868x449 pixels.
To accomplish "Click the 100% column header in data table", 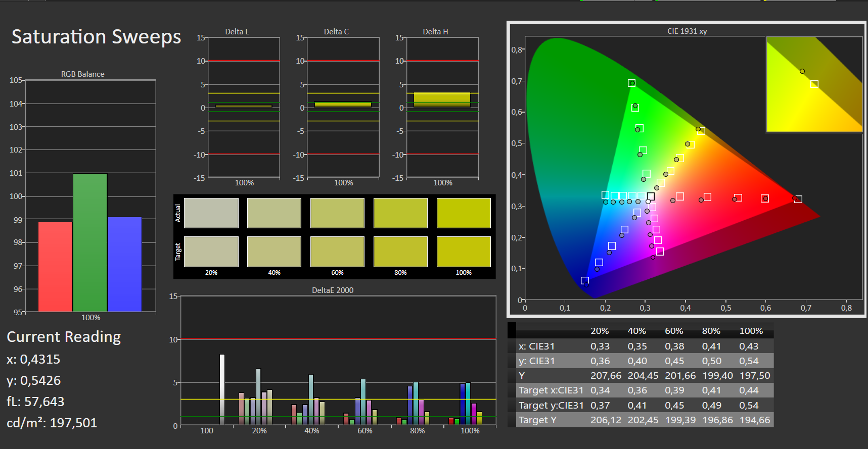I will point(751,331).
